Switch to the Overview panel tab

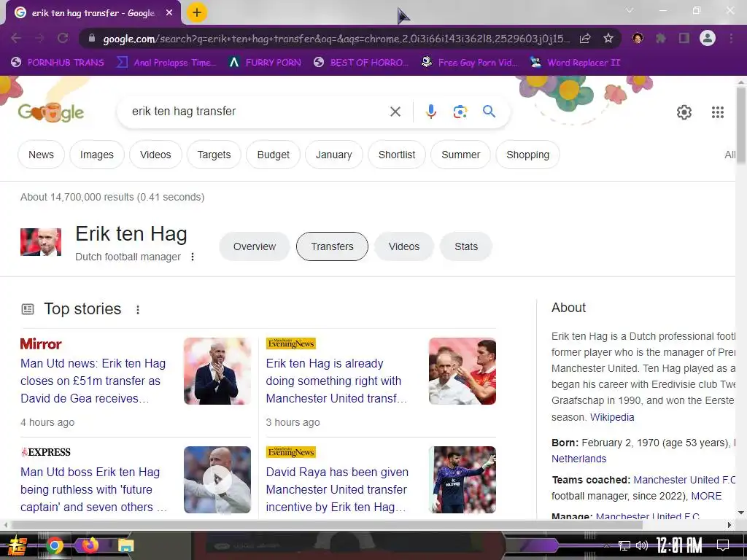click(255, 246)
